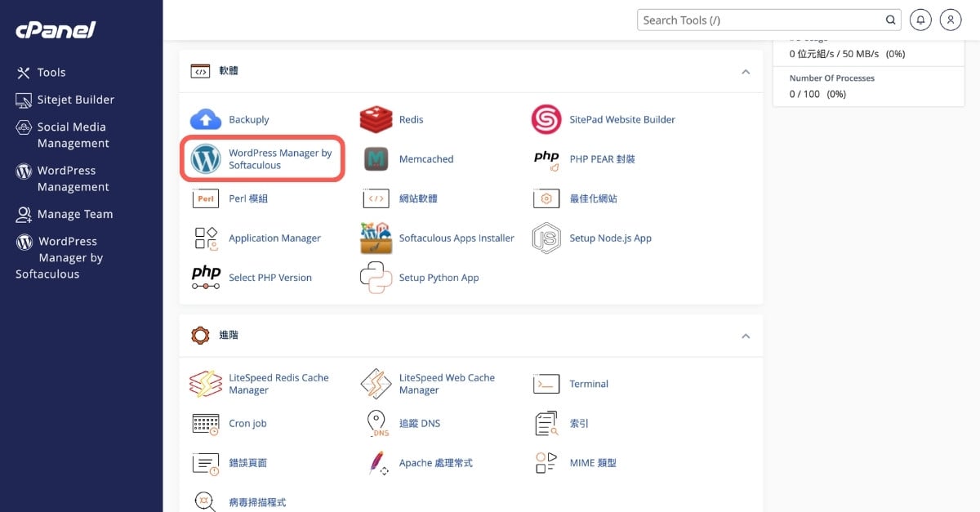The height and width of the screenshot is (512, 980).
Task: Open the Redis link text
Action: pyautogui.click(x=411, y=119)
